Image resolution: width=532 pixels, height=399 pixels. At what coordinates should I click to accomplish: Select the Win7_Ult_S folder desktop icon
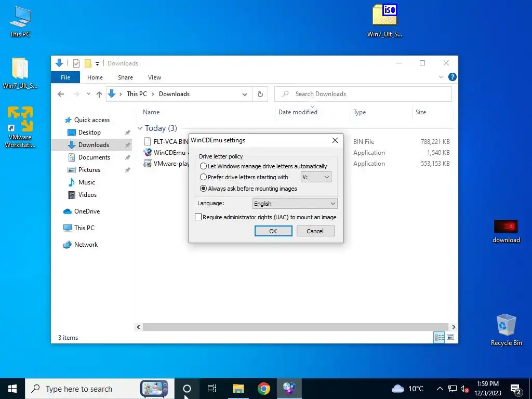click(x=20, y=73)
